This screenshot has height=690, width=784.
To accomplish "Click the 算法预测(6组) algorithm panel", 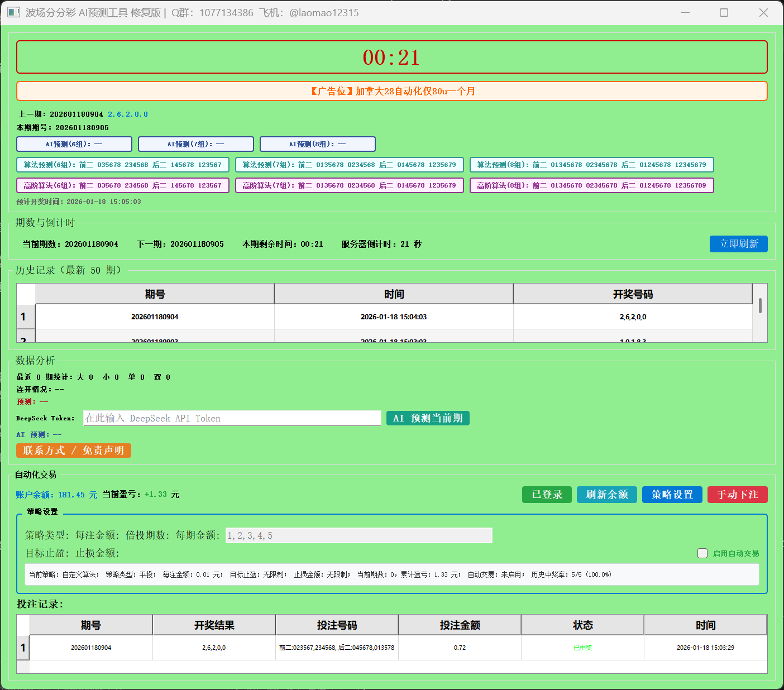I will tap(122, 164).
